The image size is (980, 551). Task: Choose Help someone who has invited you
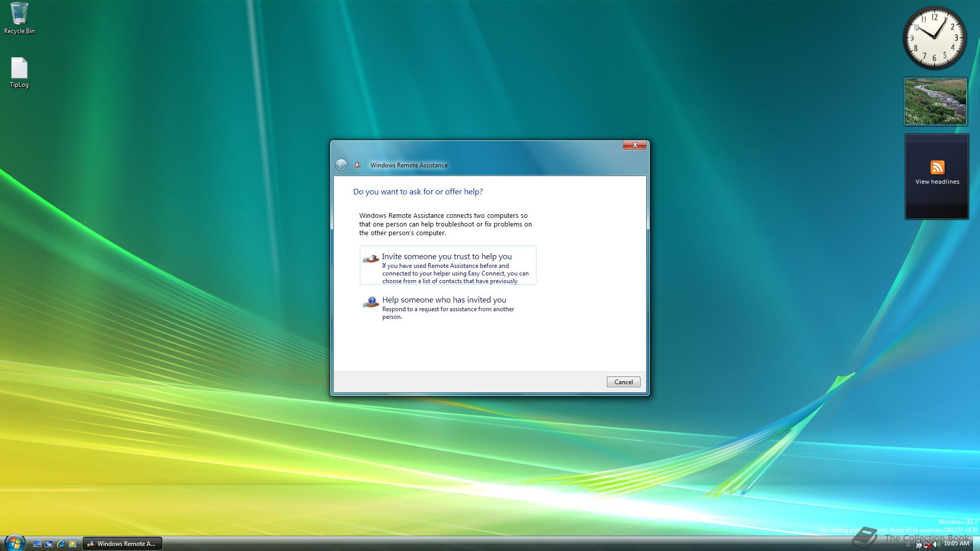pyautogui.click(x=448, y=308)
